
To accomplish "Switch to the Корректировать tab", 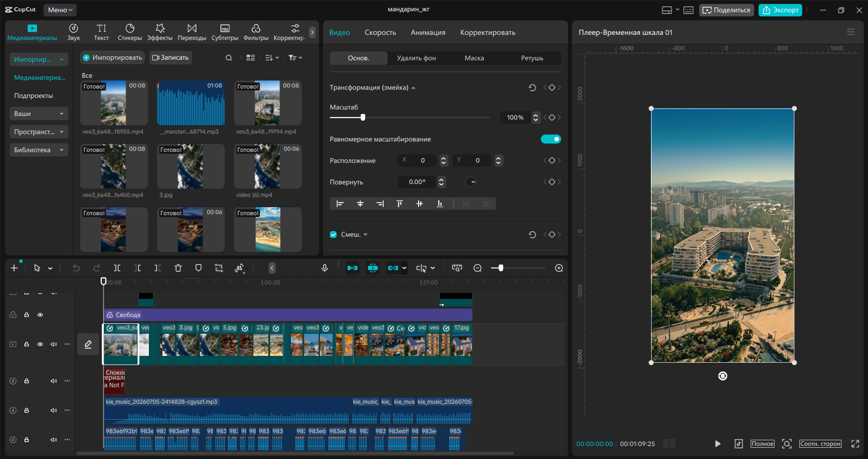I will (488, 33).
